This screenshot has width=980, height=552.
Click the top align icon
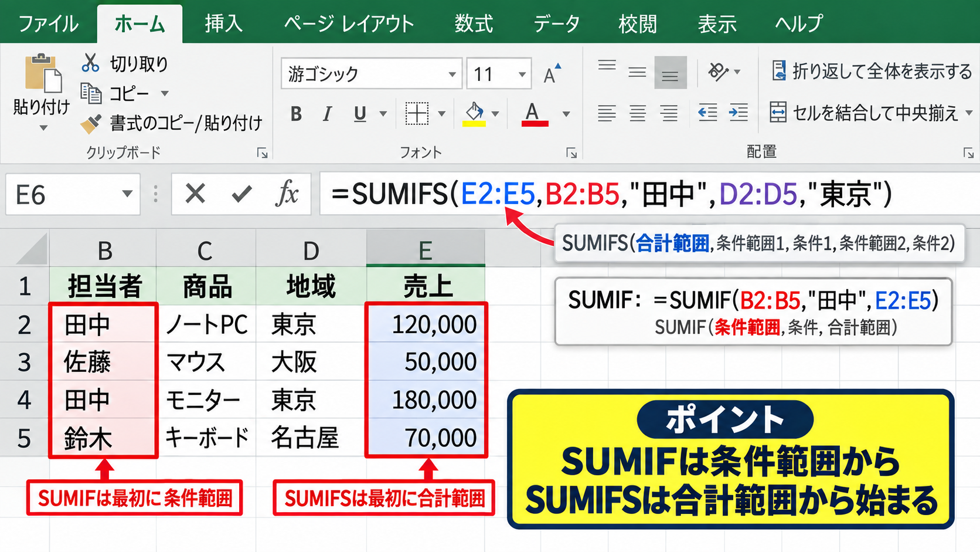607,65
